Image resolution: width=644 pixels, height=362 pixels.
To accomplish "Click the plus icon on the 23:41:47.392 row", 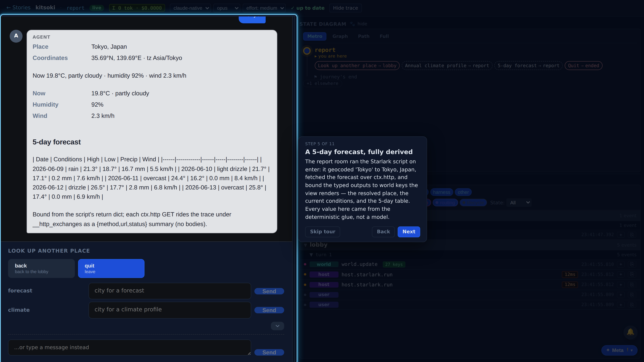I will coord(621,234).
